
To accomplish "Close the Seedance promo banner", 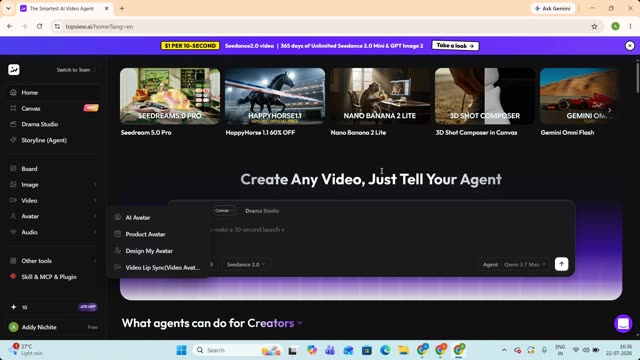I will pos(630,46).
